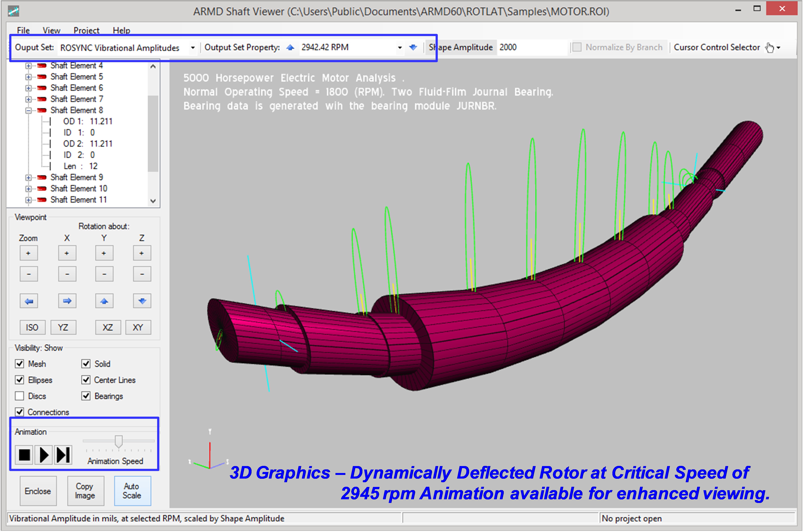Select Shaft Element 5 tree item
This screenshot has width=803, height=532.
pos(77,77)
